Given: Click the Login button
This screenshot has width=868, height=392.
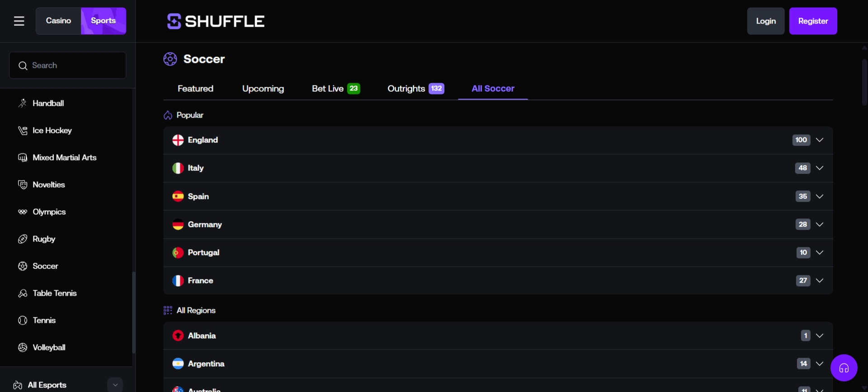Looking at the screenshot, I should 765,21.
